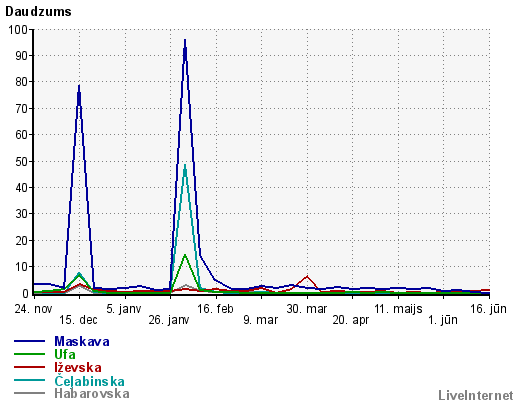Screen dimensions: 520x405
Task: Click the Maskava legend label
Action: coord(82,341)
